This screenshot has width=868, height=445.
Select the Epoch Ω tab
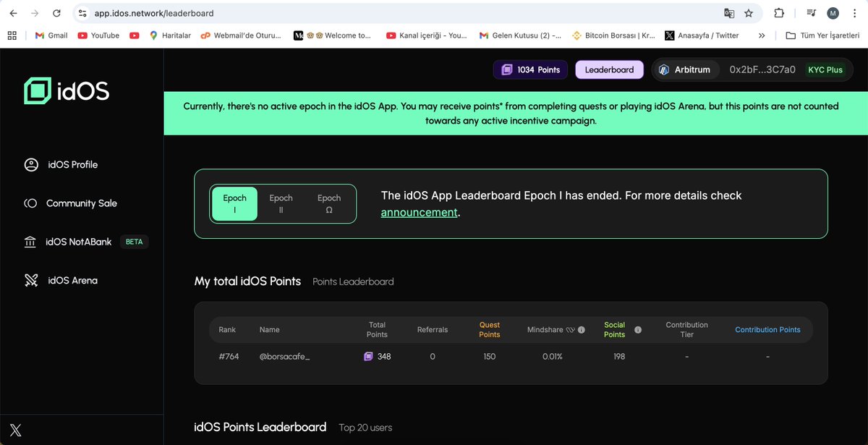(x=328, y=203)
